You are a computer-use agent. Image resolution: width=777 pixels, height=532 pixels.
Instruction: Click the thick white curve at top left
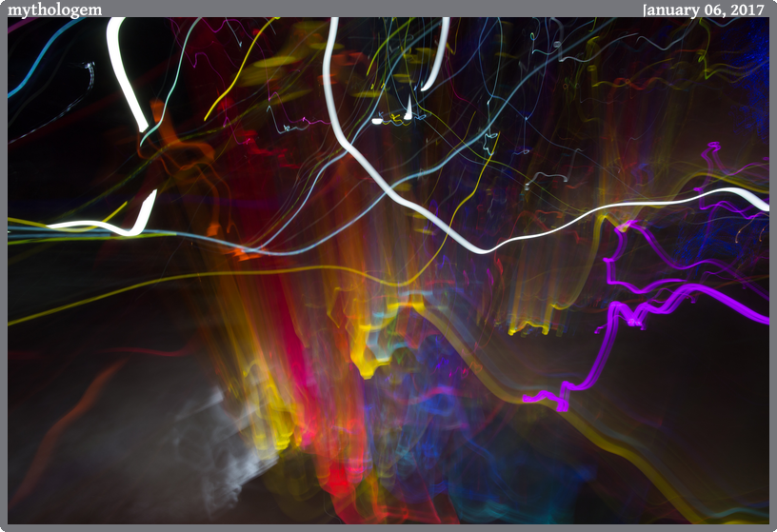tap(124, 76)
